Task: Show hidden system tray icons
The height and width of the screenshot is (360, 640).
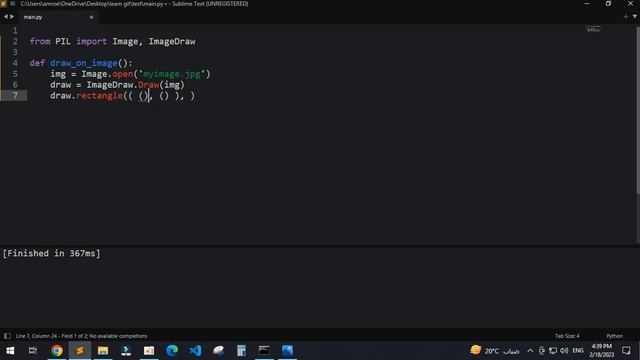Action: pos(530,351)
